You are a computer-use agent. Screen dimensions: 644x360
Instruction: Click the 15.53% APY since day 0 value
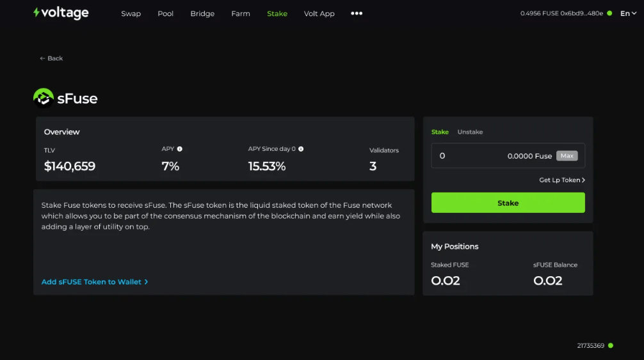[x=266, y=166]
